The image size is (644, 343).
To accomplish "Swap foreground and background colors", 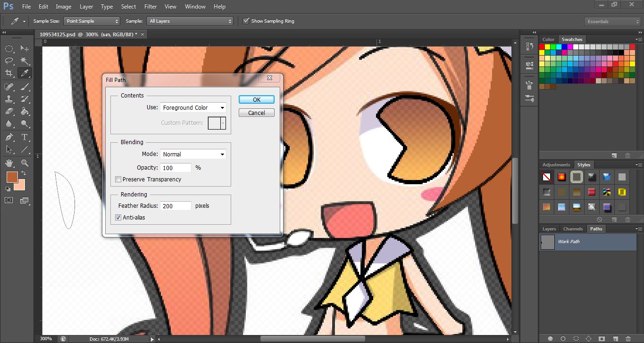I will 24,174.
